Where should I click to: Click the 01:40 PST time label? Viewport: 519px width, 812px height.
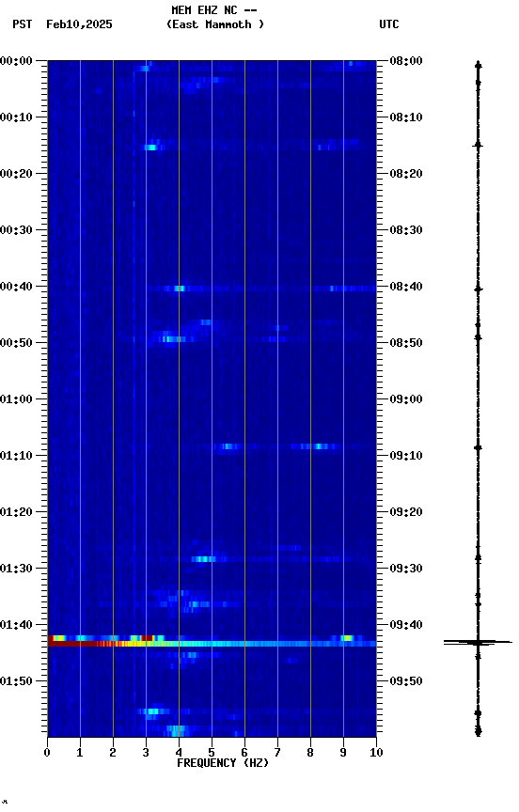(16, 625)
